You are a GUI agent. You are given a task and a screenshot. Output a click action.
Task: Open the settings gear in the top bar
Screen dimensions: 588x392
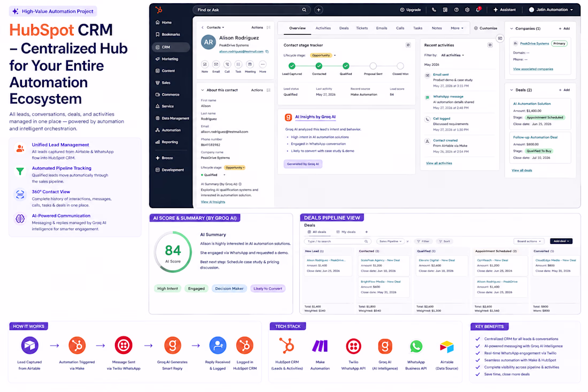tap(467, 10)
